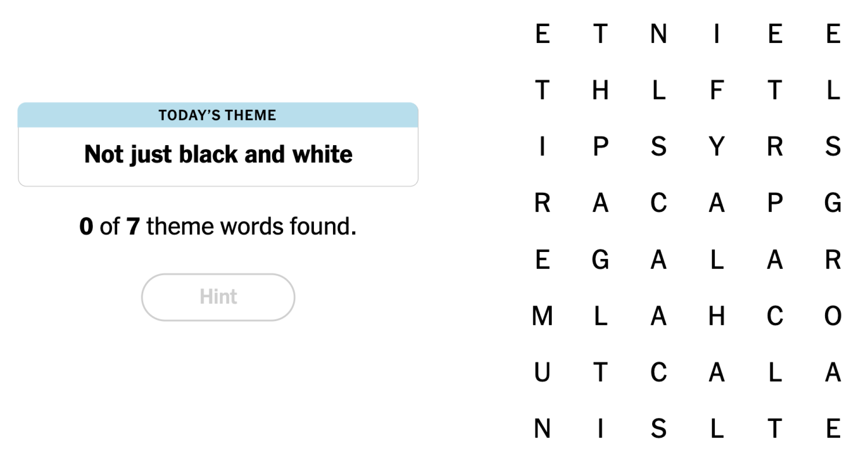Viewport: 868px width, 461px height.
Task: Select the N in the top row
Action: tap(658, 34)
